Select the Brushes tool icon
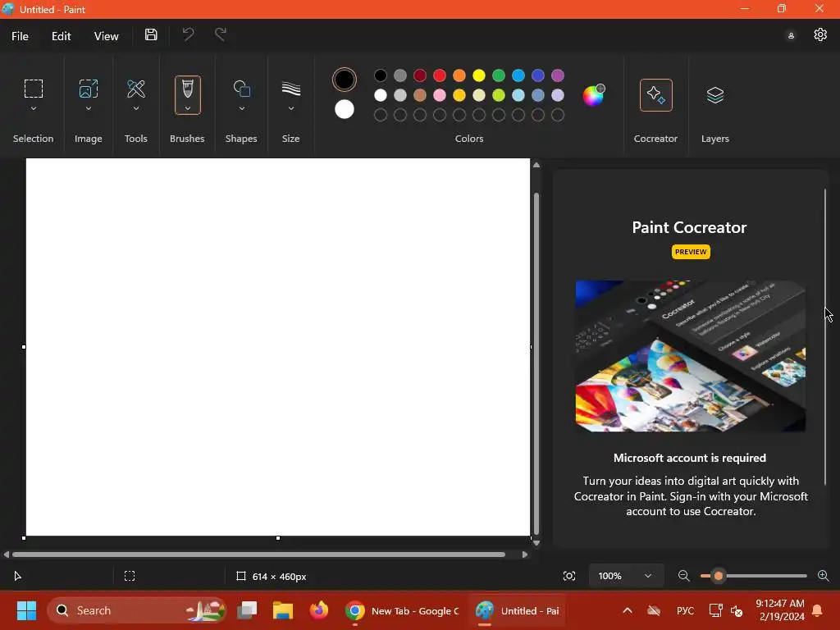Image resolution: width=840 pixels, height=630 pixels. click(x=188, y=89)
